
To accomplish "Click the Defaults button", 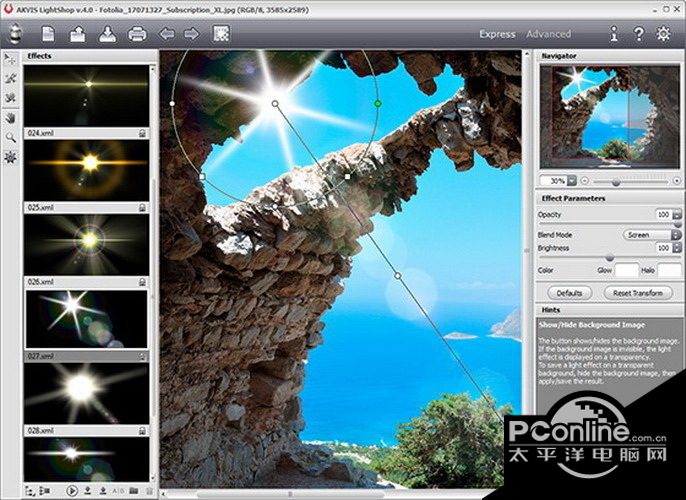I will [569, 293].
